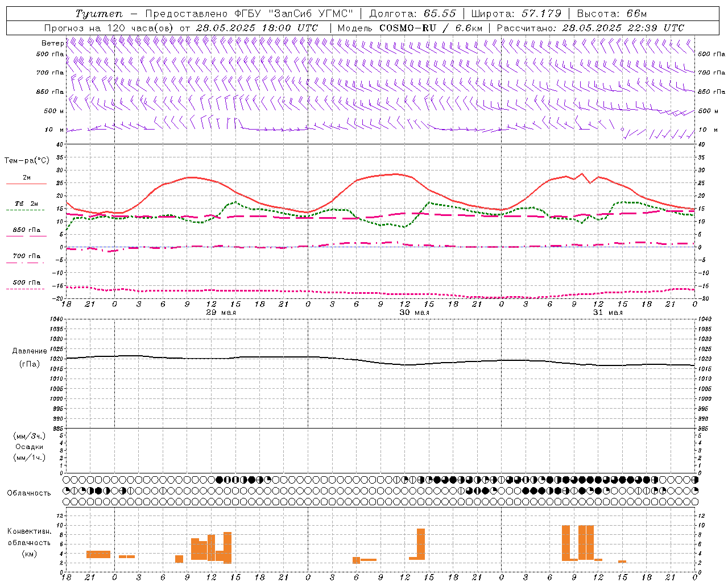The width and height of the screenshot is (728, 582).
Task: Click the "30 мая" date label
Action: tap(415, 313)
